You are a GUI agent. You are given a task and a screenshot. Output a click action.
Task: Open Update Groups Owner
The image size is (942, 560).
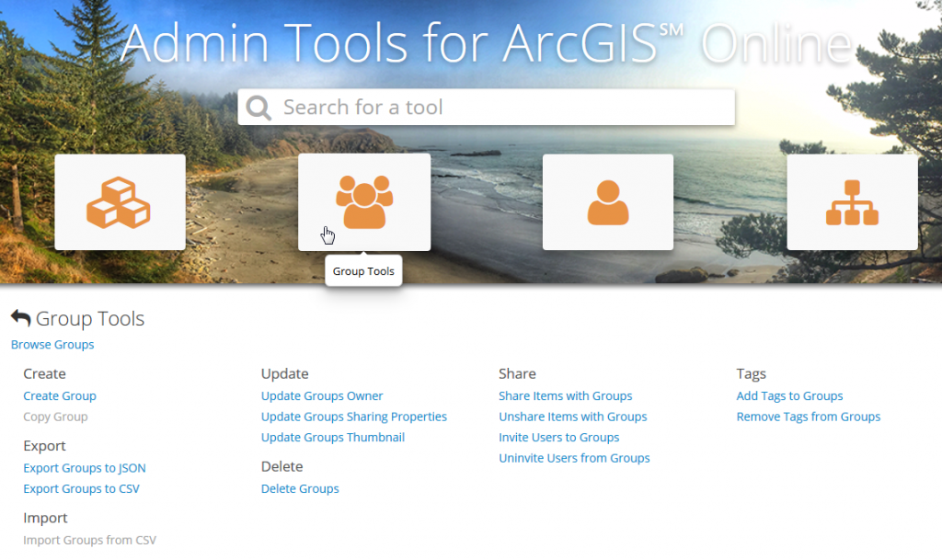click(321, 395)
